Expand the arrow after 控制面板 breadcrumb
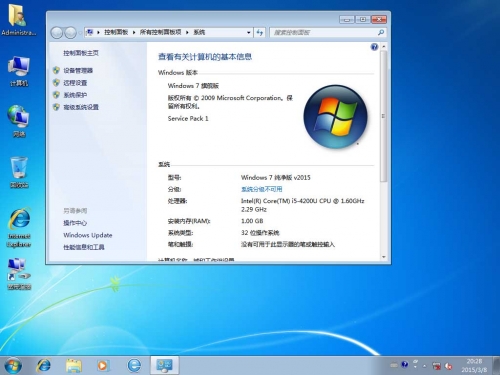Image resolution: width=500 pixels, height=375 pixels. tap(134, 32)
